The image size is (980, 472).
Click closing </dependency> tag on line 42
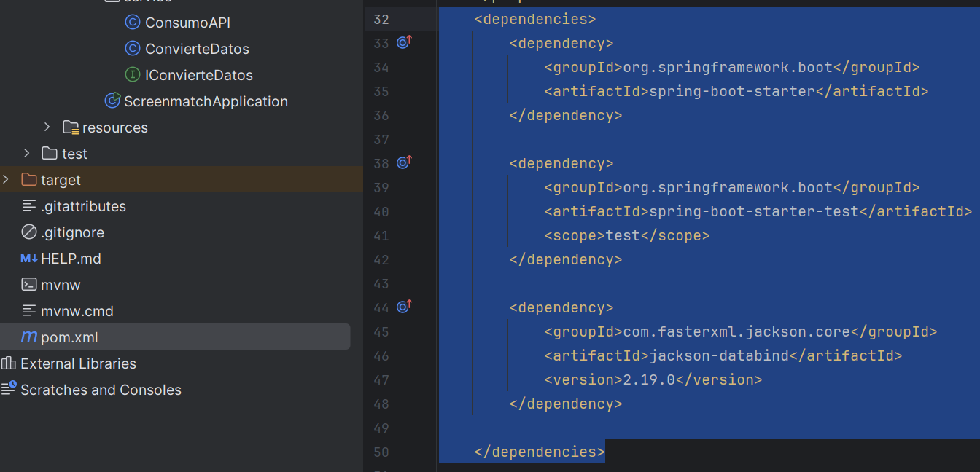(566, 259)
